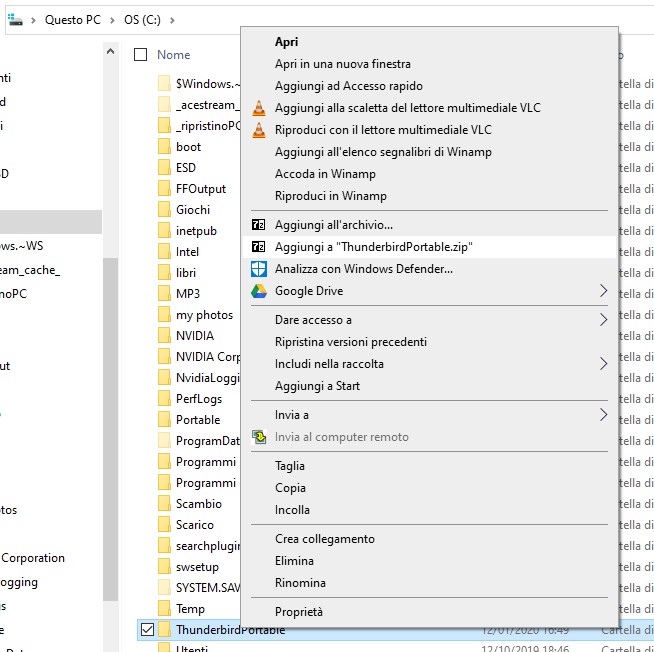Select 'Riproduci in Winamp'
Image resolution: width=654 pixels, height=652 pixels.
pyautogui.click(x=429, y=196)
